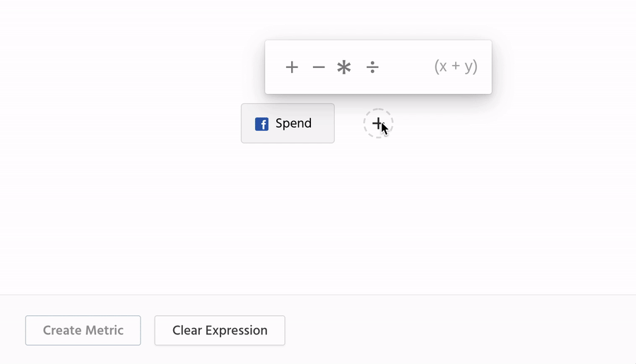Screen dimensions: 636x364
Task: Save the formula with Create Metric
Action: pos(83,331)
